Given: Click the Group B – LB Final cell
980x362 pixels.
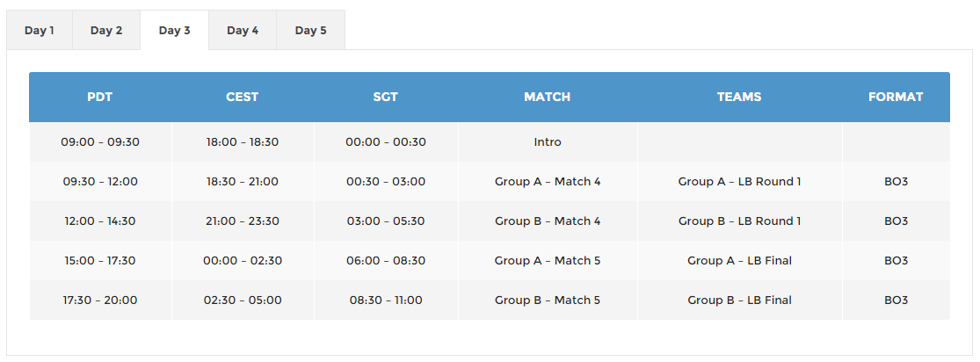Looking at the screenshot, I should pyautogui.click(x=739, y=300).
